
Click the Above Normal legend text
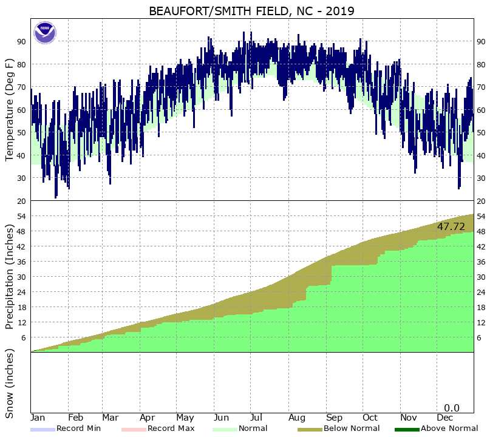tap(449, 429)
